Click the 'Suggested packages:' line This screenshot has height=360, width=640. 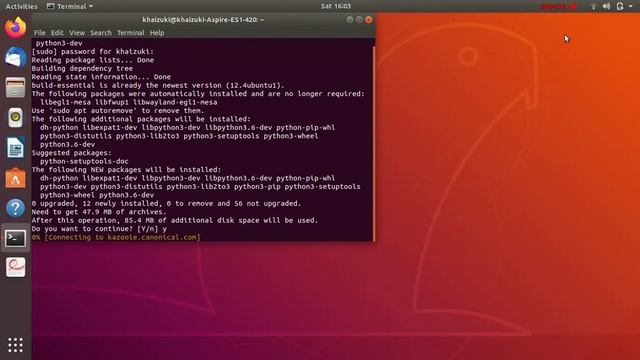point(71,153)
